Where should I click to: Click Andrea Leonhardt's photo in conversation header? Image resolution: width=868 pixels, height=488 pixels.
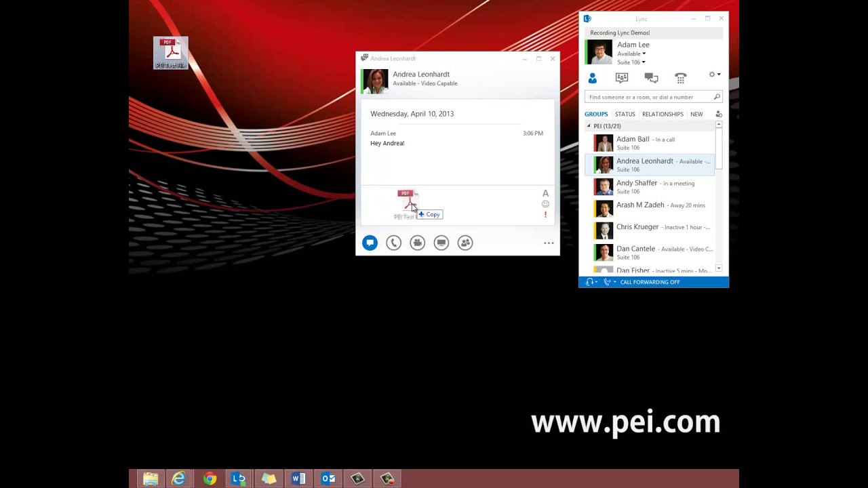(x=376, y=81)
